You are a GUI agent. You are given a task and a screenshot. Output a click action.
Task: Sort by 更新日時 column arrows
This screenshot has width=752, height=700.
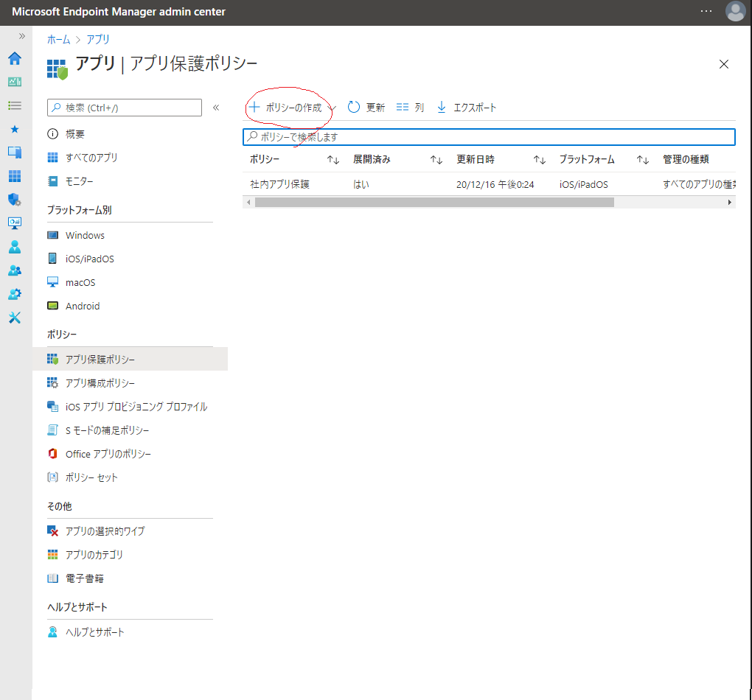pos(540,160)
